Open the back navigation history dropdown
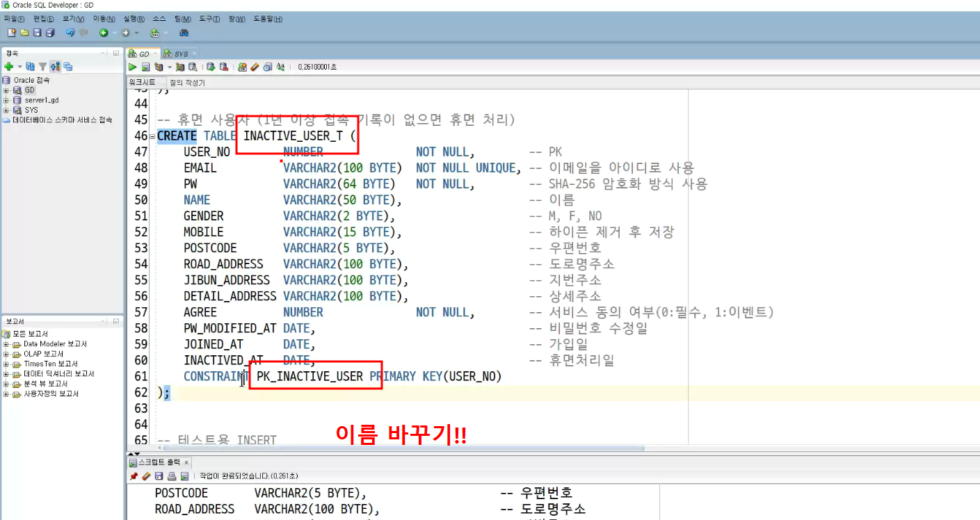 (114, 33)
